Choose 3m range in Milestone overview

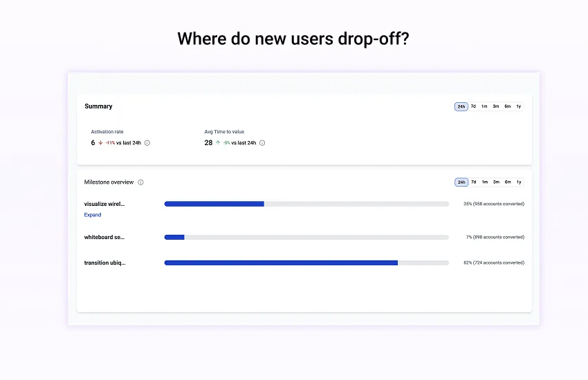[x=496, y=182]
